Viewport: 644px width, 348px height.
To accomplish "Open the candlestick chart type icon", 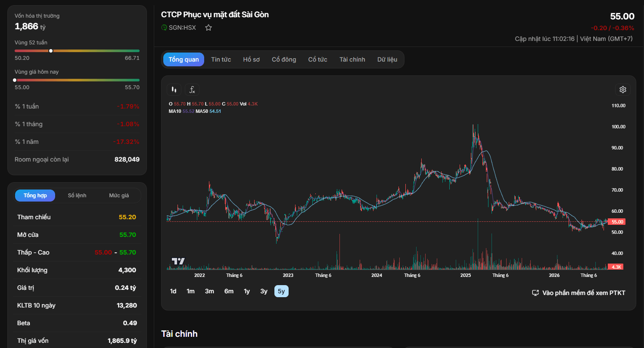I will point(174,90).
